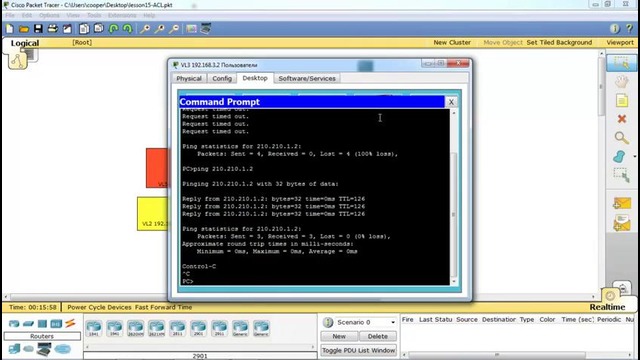The height and width of the screenshot is (360, 640).
Task: Open the Drawing Palette icon
Action: tap(191, 29)
